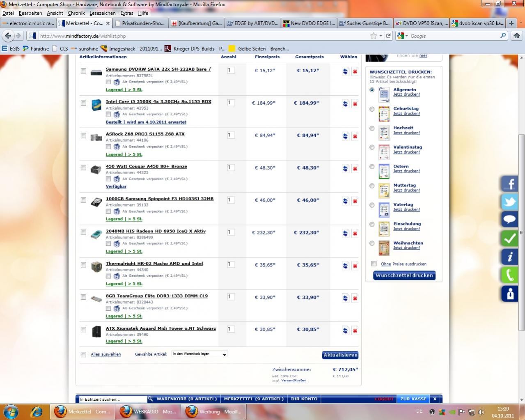Close the bottom bar with X button
This screenshot has height=420, width=525.
[x=435, y=399]
